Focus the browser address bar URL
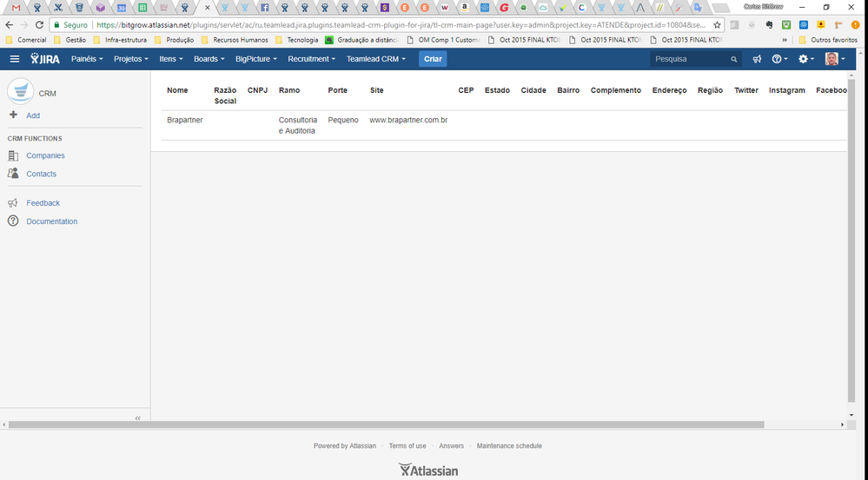Image resolution: width=868 pixels, height=480 pixels. pyautogui.click(x=401, y=25)
